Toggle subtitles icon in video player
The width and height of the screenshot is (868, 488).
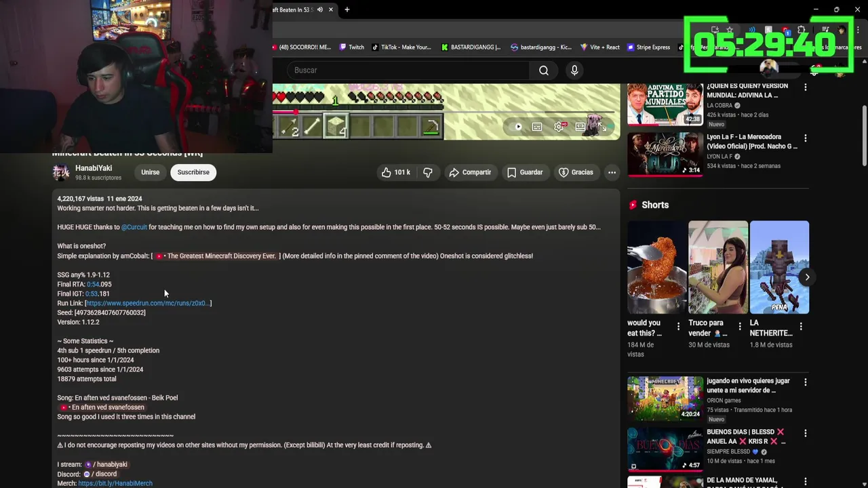[x=537, y=127]
